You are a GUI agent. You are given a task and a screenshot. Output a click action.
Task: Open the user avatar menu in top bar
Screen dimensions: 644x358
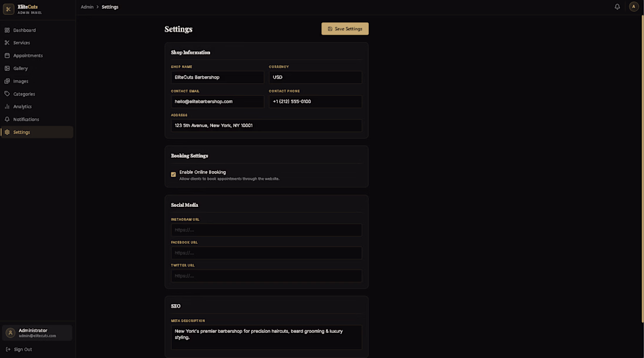[x=633, y=6]
